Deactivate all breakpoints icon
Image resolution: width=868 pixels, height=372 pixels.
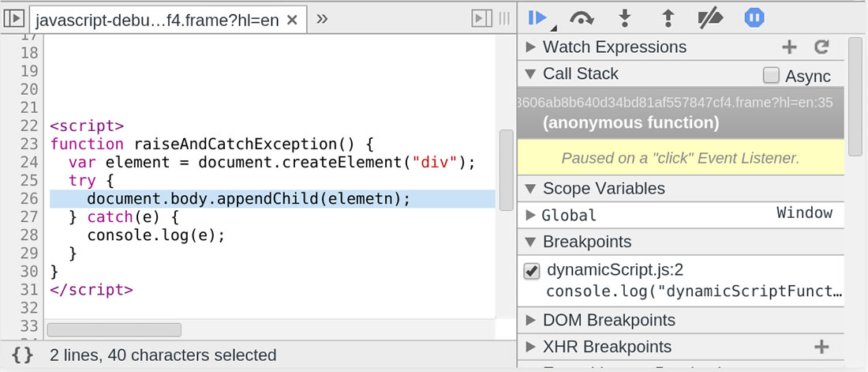click(x=710, y=17)
